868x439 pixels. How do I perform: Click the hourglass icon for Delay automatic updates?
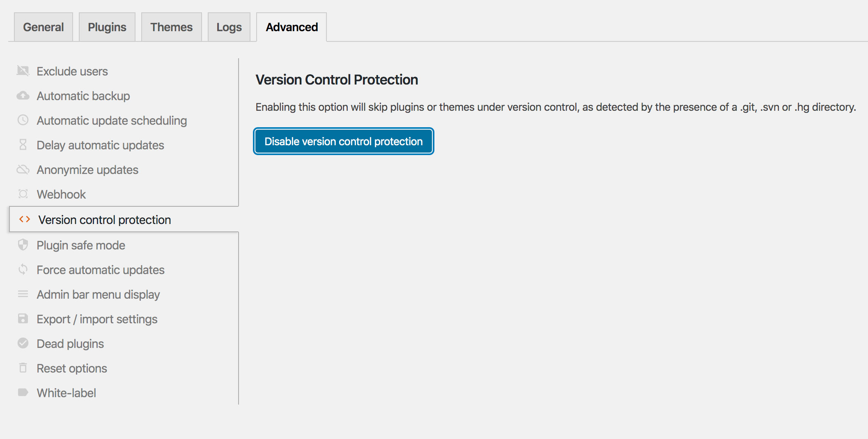click(x=23, y=145)
